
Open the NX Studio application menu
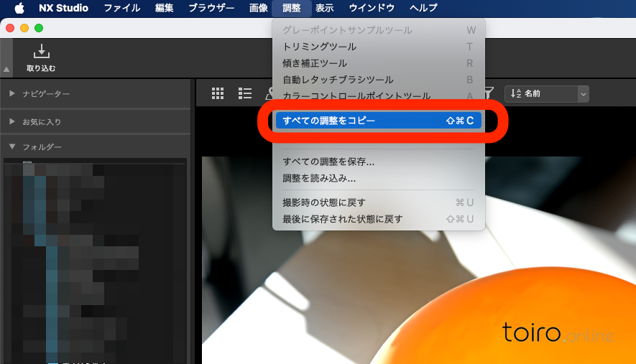click(63, 8)
